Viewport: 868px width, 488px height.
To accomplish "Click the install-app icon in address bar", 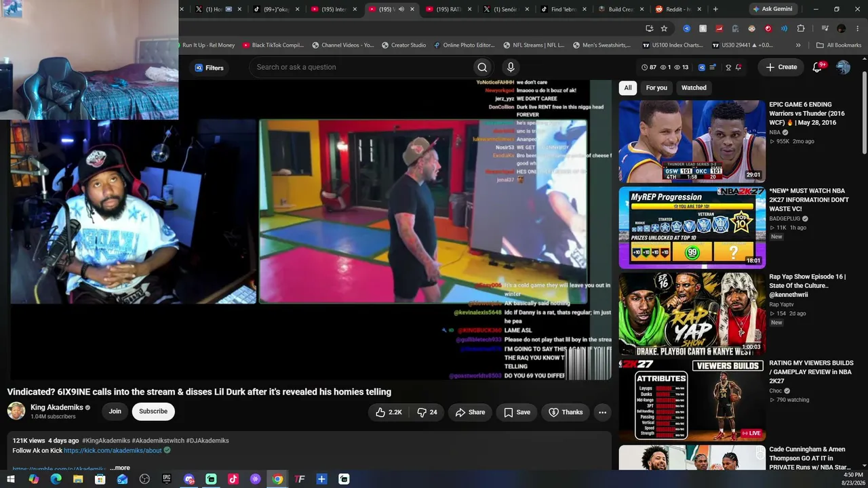I will (x=649, y=28).
